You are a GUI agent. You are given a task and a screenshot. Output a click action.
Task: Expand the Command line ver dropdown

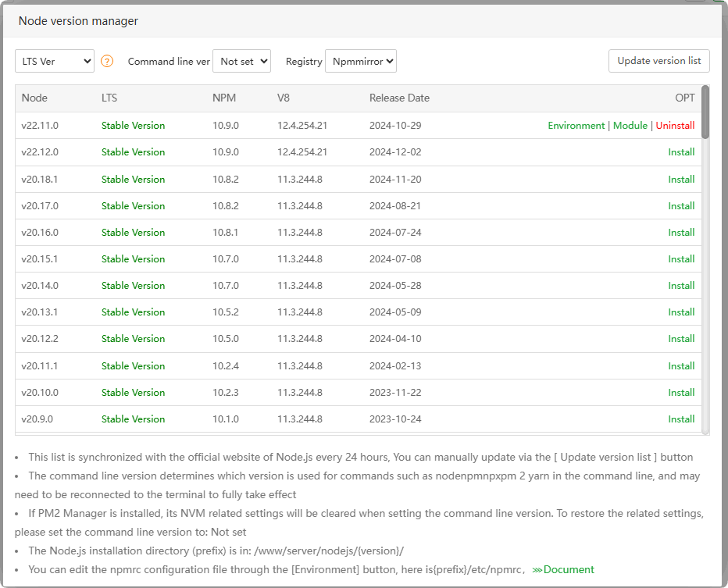tap(241, 61)
